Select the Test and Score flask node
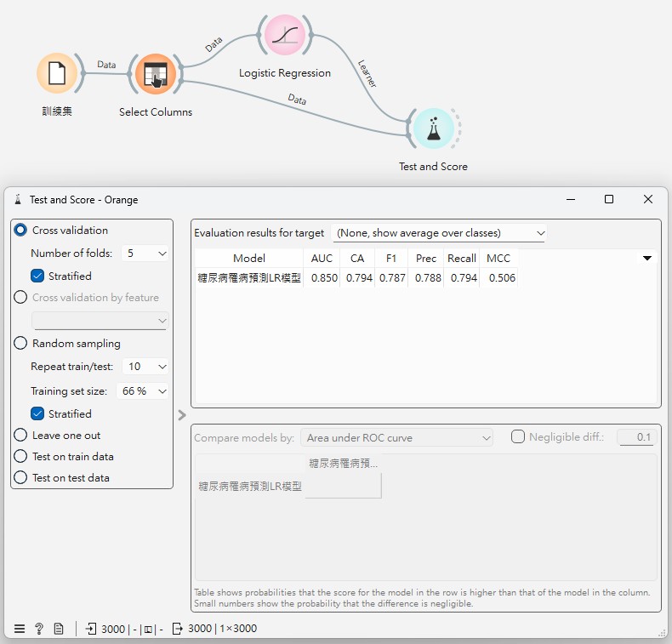The image size is (672, 644). [433, 128]
